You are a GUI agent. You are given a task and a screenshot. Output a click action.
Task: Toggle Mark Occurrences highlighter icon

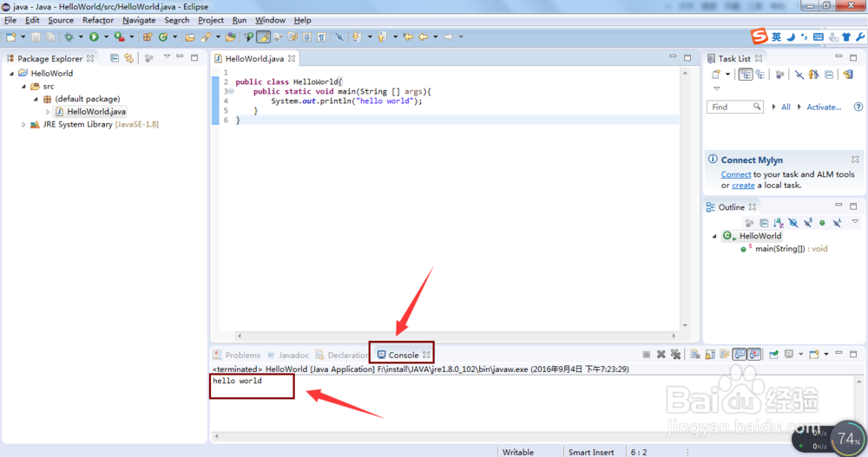click(x=264, y=37)
